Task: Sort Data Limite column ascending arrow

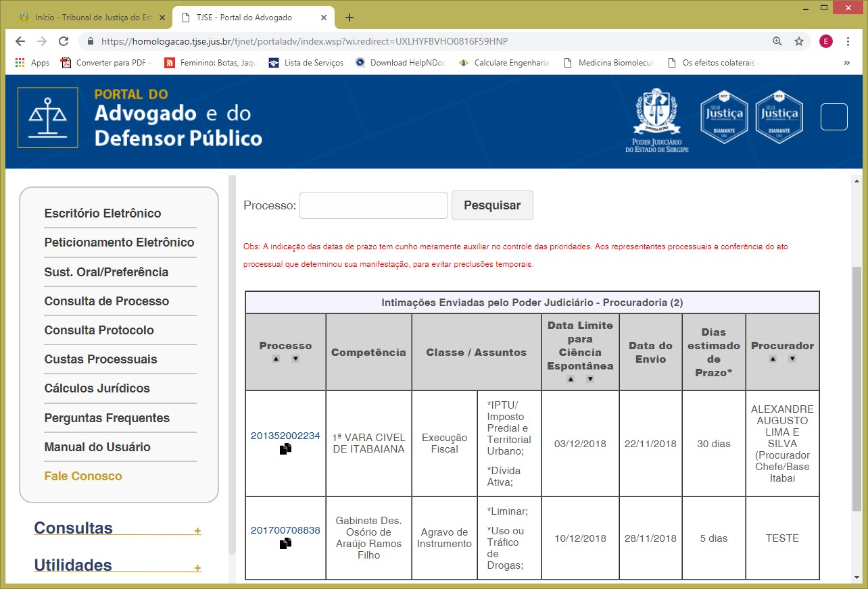Action: click(571, 379)
